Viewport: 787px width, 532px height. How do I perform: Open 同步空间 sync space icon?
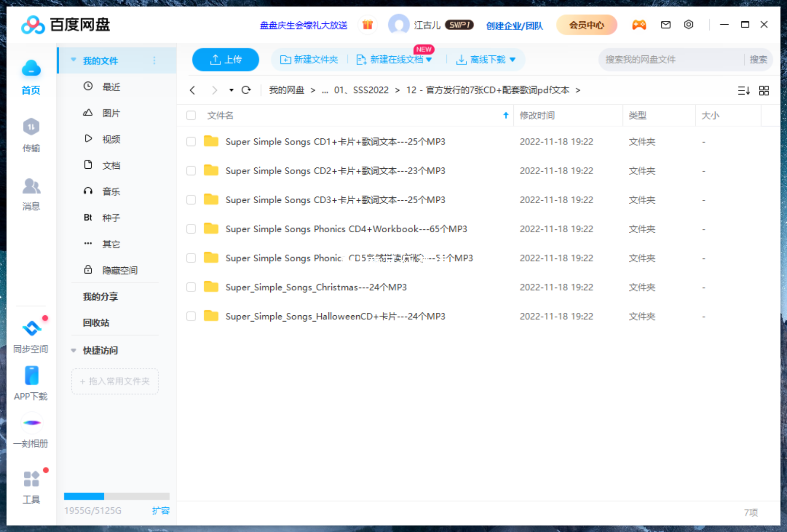tap(32, 328)
